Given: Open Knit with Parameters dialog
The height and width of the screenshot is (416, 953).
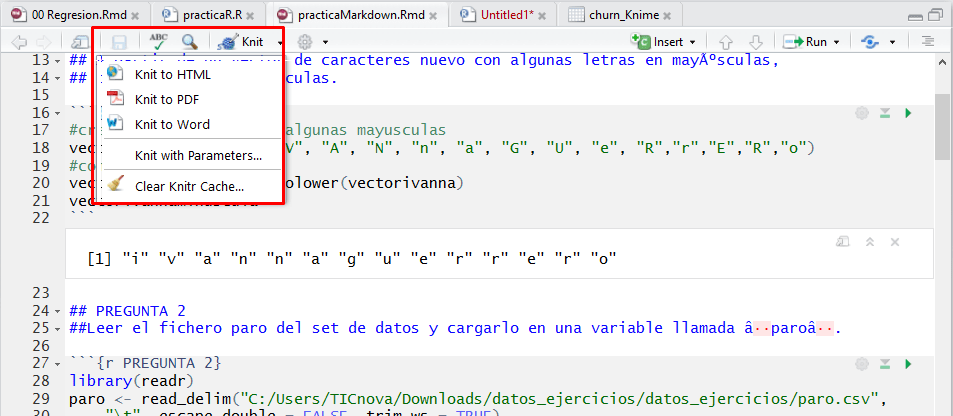Looking at the screenshot, I should tap(198, 155).
